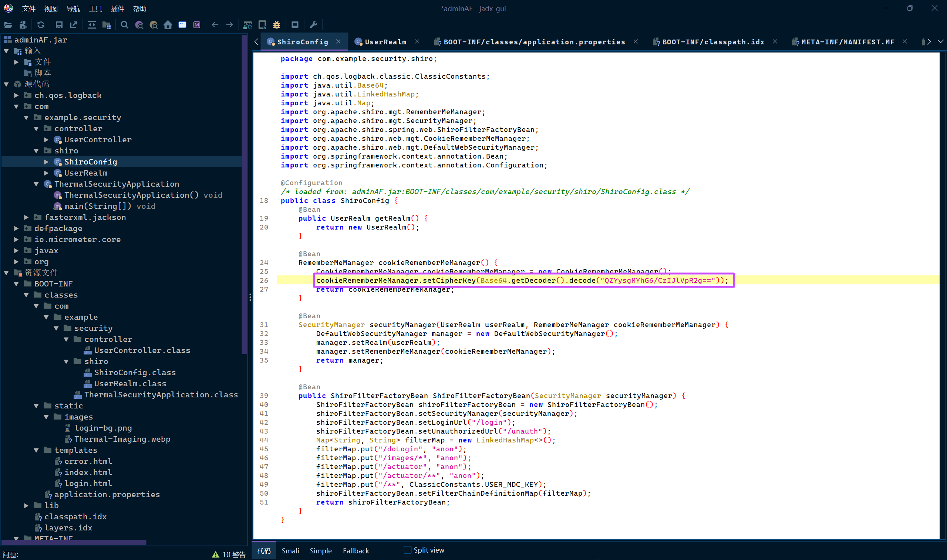Toggle the deobfuscation toolbar icon
Viewport: 947px width, 560px height.
coord(247,25)
